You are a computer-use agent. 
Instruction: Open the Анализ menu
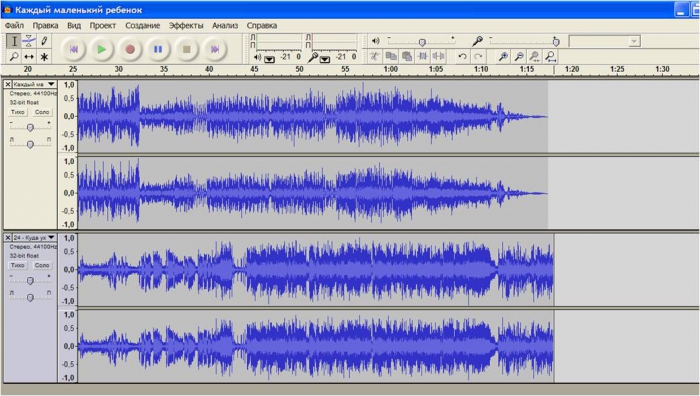click(225, 25)
